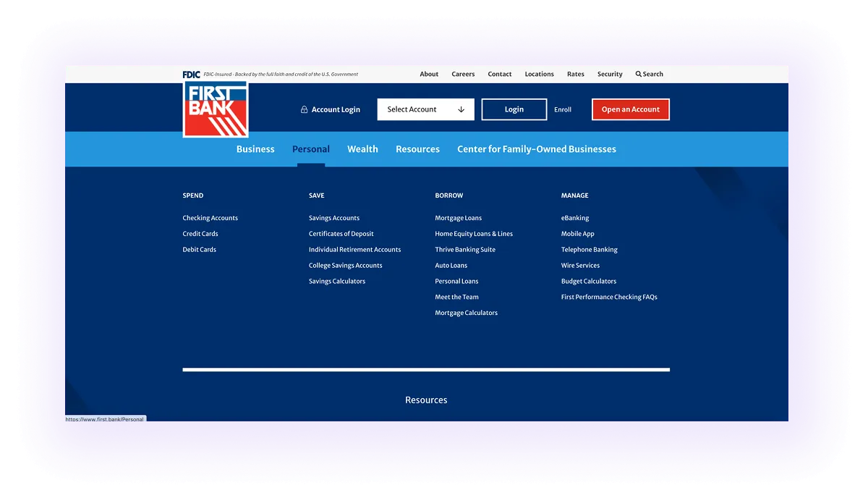
Task: View Checking Accounts under Spend
Action: tap(210, 217)
